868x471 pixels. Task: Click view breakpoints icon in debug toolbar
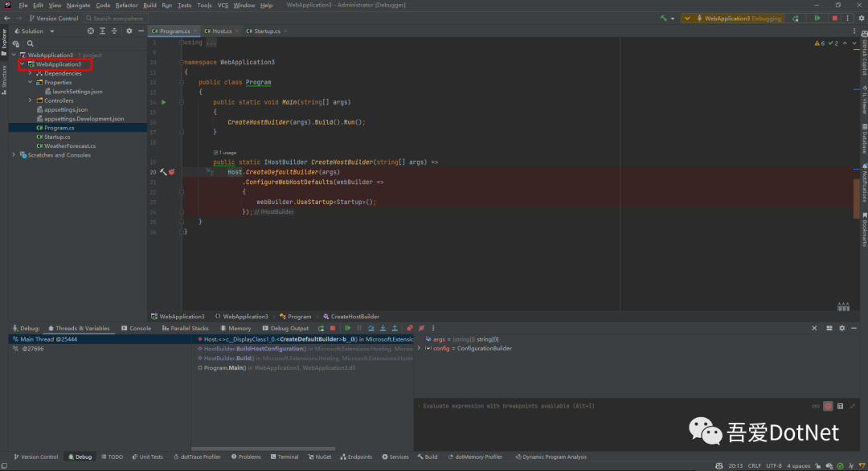(x=410, y=328)
